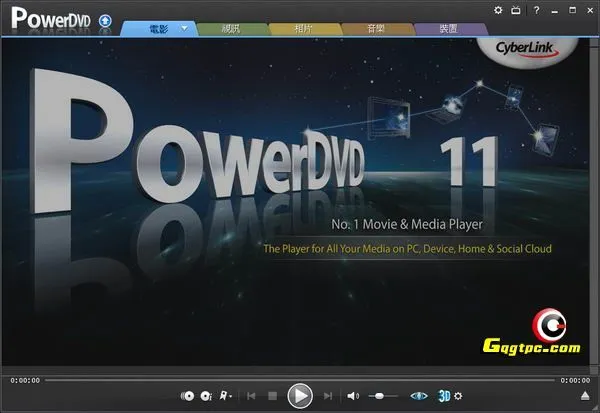Stop playback with the square stop button
The height and width of the screenshot is (413, 600).
(272, 397)
